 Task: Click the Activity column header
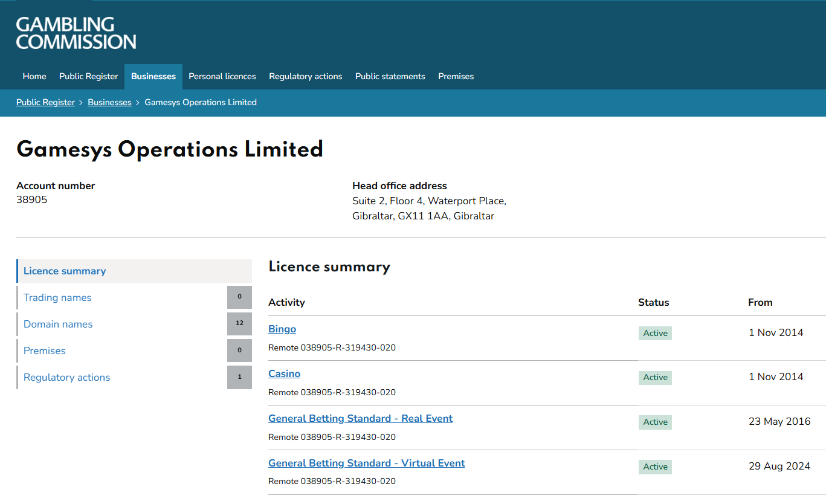[286, 302]
